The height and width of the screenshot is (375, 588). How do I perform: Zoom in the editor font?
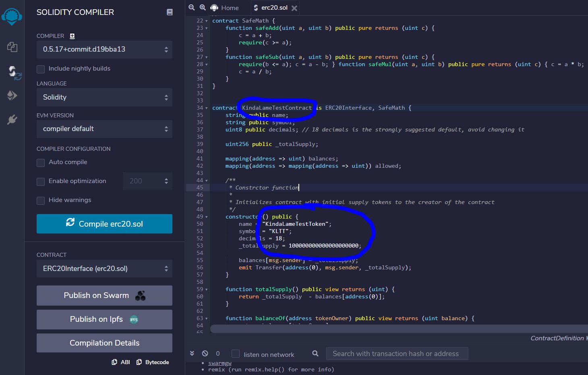[203, 7]
